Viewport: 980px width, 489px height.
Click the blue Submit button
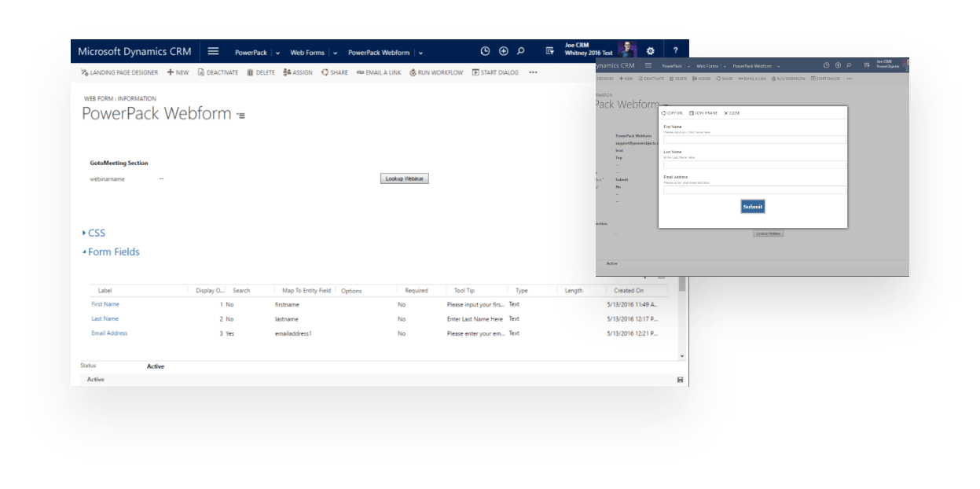coord(753,207)
